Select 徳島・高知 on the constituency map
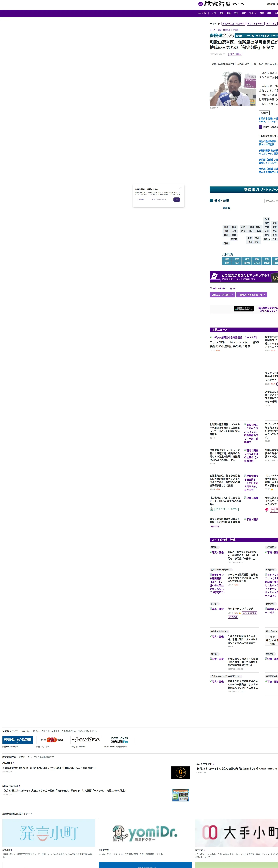Image resolution: width=278 pixels, height=868 pixels. pos(253,242)
